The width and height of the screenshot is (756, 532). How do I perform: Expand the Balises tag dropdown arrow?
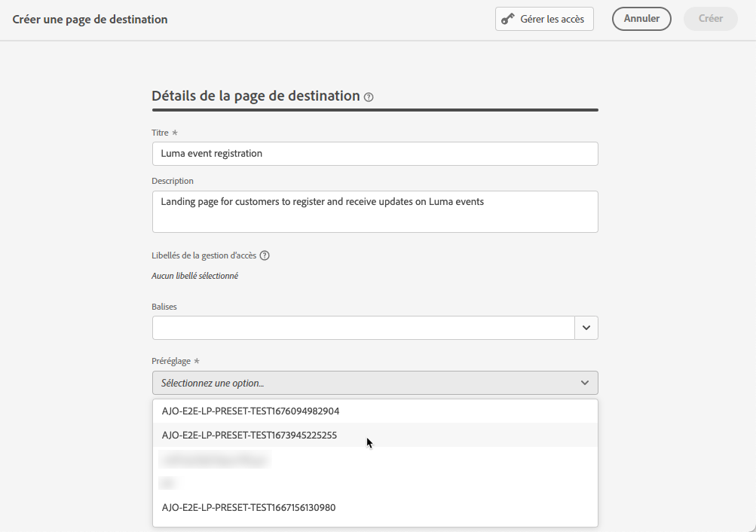tap(586, 328)
